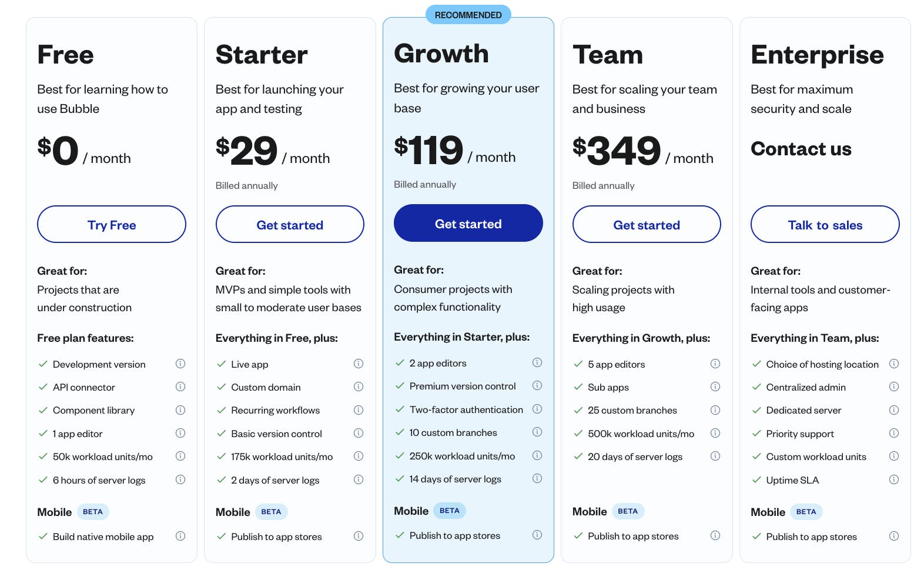Click info icon beside Recurring workflows
Screen dimensions: 924x573
tap(359, 410)
